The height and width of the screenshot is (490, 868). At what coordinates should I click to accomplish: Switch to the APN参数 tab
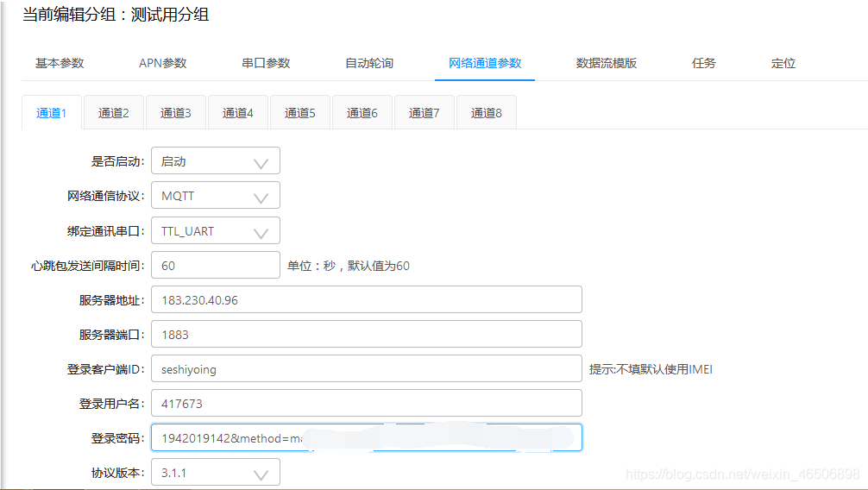[x=163, y=63]
